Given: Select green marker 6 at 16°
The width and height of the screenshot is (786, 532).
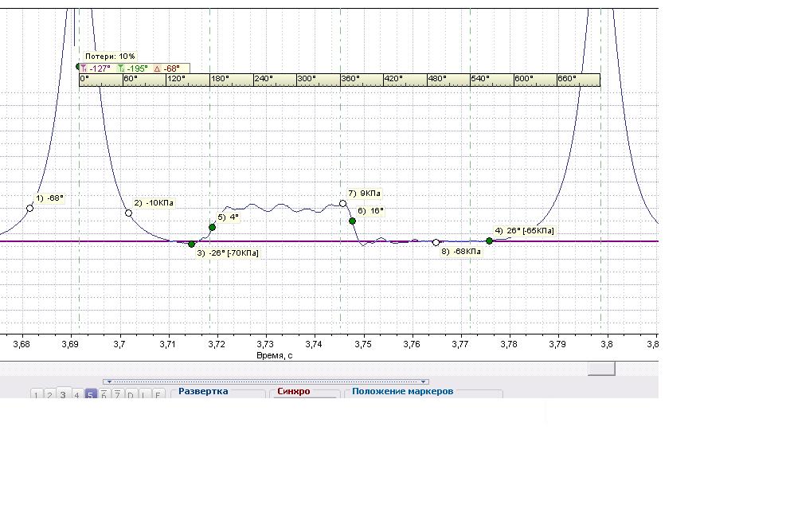Looking at the screenshot, I should pyautogui.click(x=353, y=221).
